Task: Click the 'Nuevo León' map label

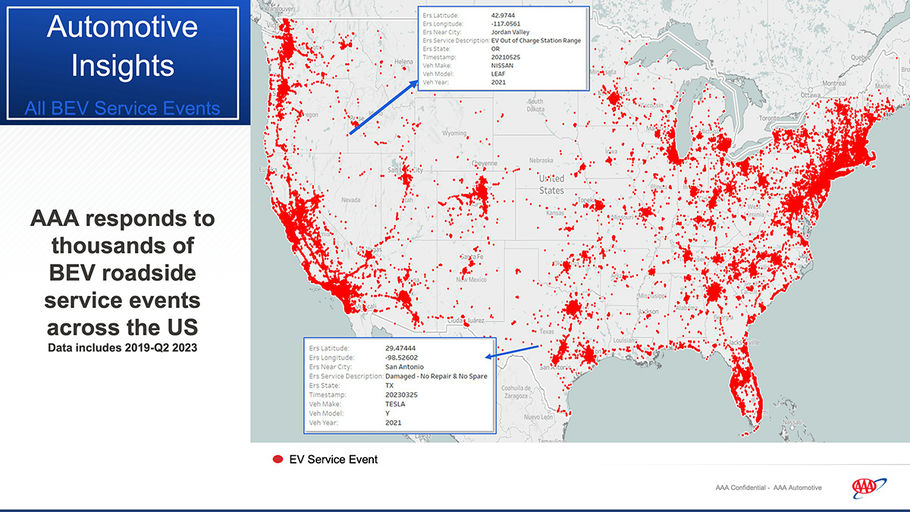Action: point(539,417)
